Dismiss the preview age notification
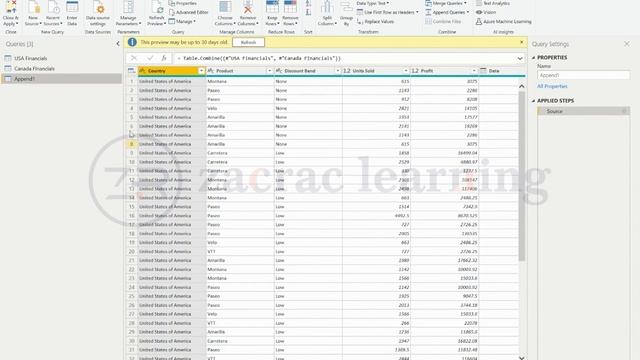The height and width of the screenshot is (360, 640). click(521, 42)
